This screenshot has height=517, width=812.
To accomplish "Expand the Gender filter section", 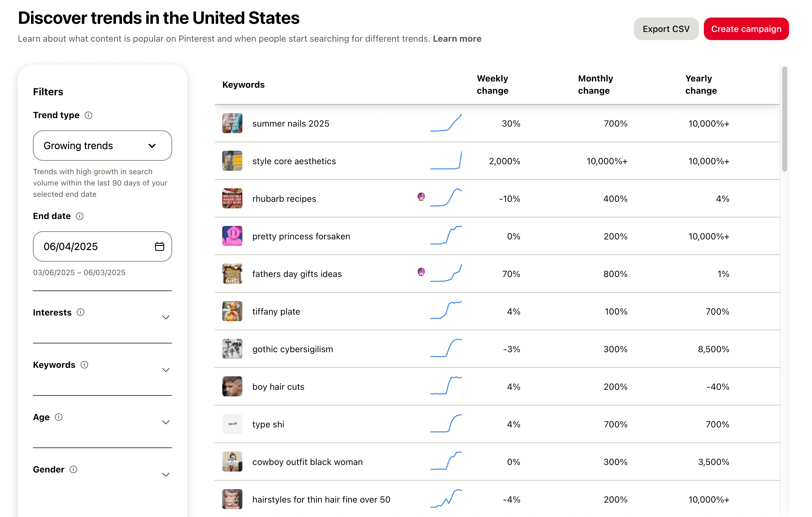I will 166,474.
